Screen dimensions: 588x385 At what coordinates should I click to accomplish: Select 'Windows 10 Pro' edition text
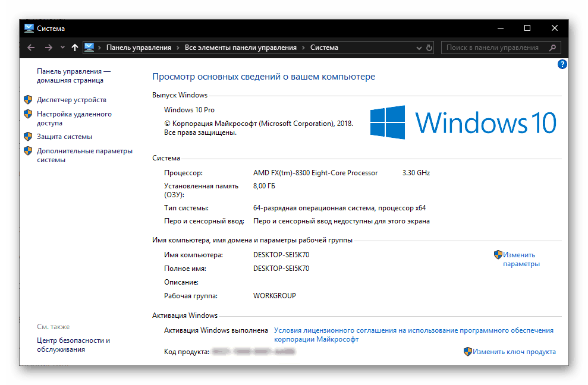tap(189, 110)
